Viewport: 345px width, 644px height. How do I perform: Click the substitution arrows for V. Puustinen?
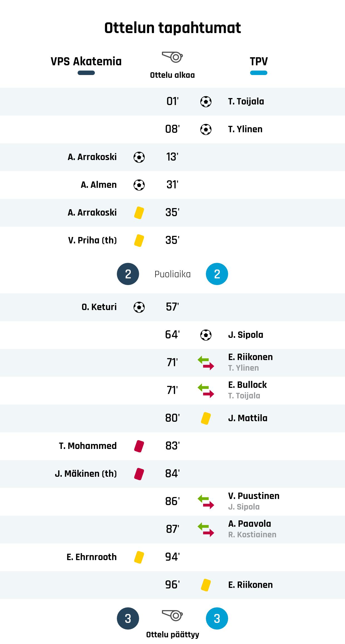pyautogui.click(x=206, y=502)
